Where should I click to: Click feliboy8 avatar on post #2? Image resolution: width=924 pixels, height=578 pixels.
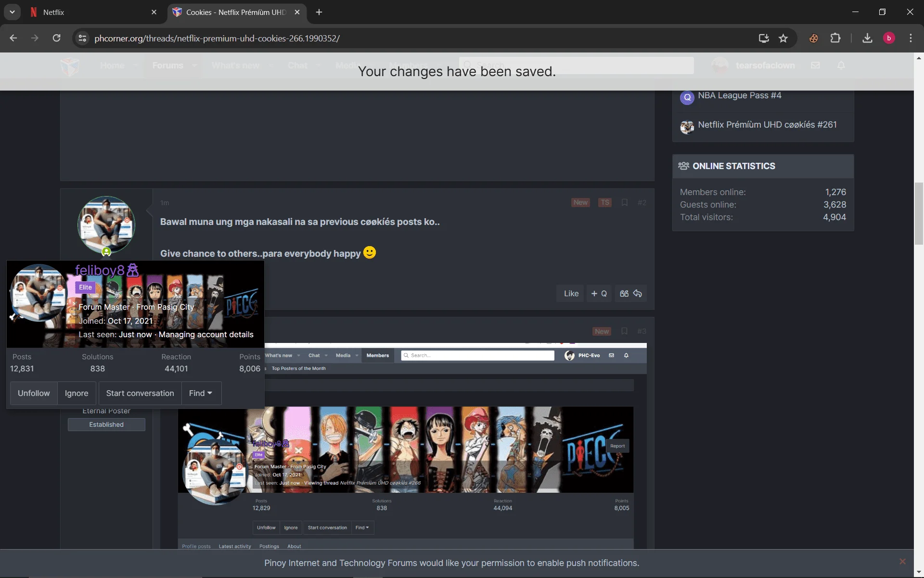106,225
